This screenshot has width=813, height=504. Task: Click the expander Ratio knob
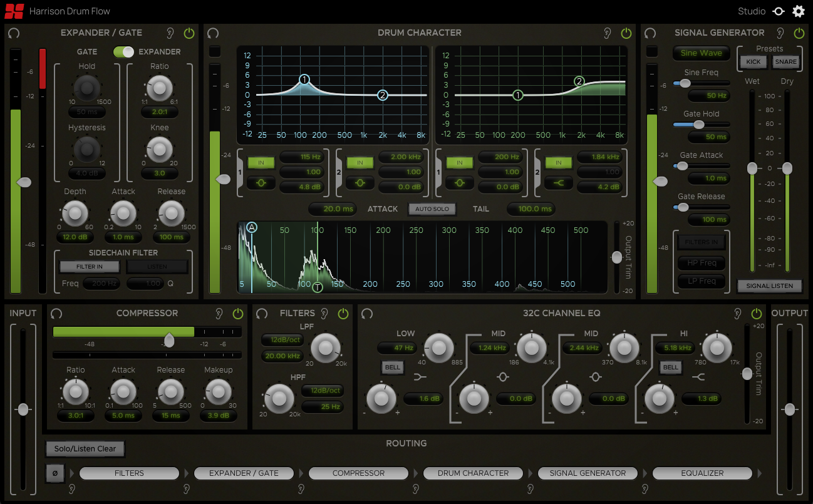[x=159, y=88]
